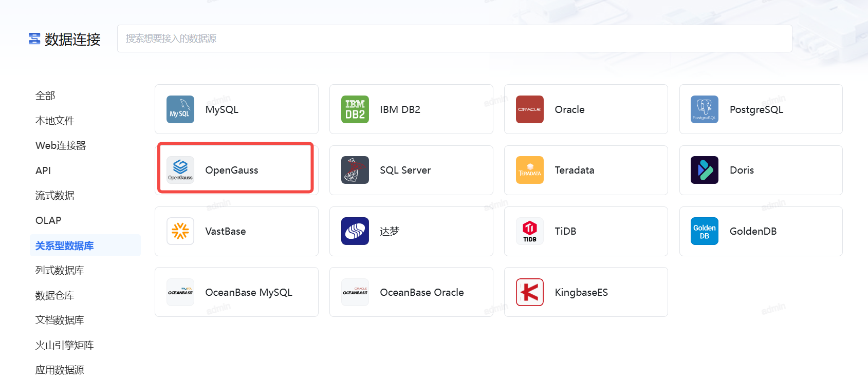The image size is (868, 379).
Task: Choose the IBM DB2 connector card
Action: click(x=411, y=109)
